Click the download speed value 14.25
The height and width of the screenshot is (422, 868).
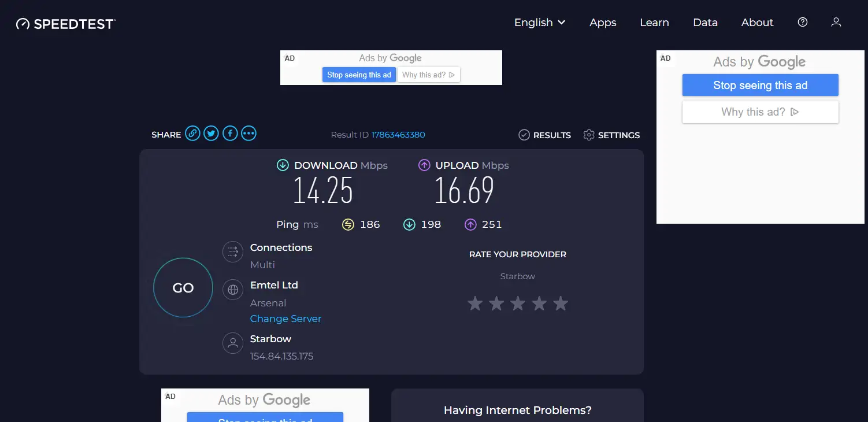pyautogui.click(x=323, y=190)
